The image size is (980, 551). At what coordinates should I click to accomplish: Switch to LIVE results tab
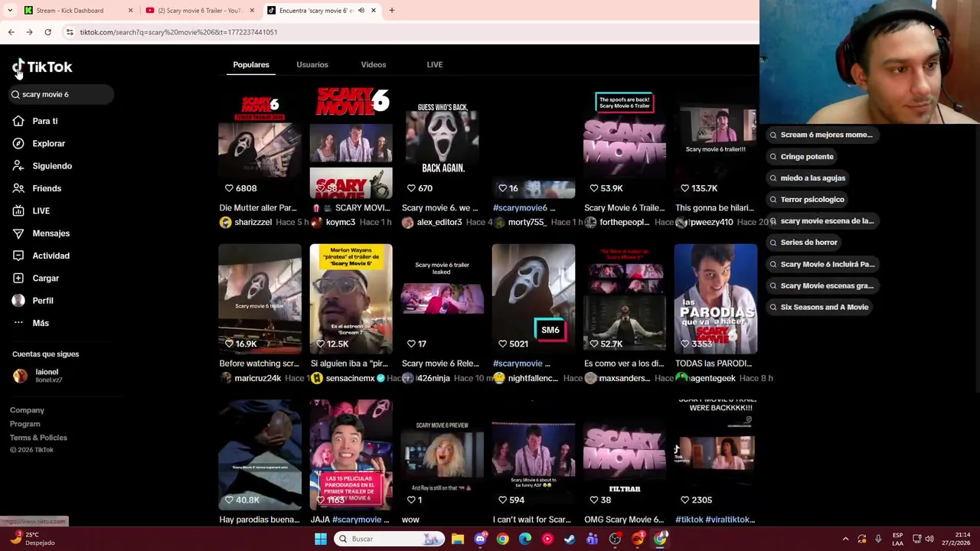click(434, 64)
